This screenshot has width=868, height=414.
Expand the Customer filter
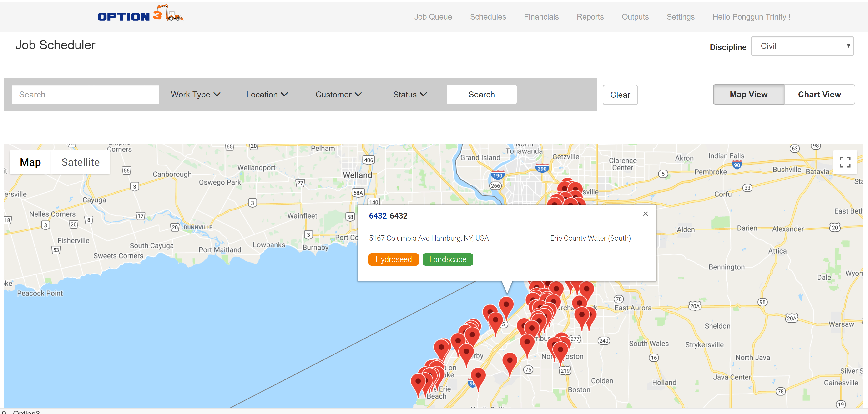coord(338,95)
